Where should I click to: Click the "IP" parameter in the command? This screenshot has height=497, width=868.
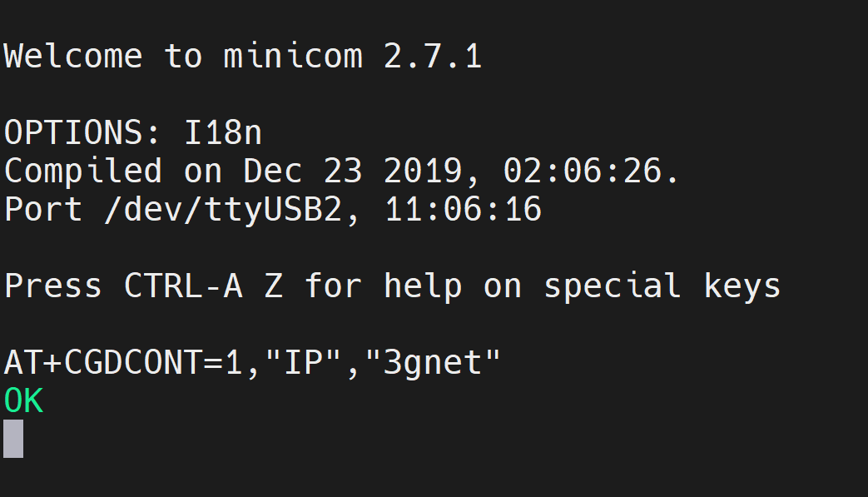coord(304,362)
